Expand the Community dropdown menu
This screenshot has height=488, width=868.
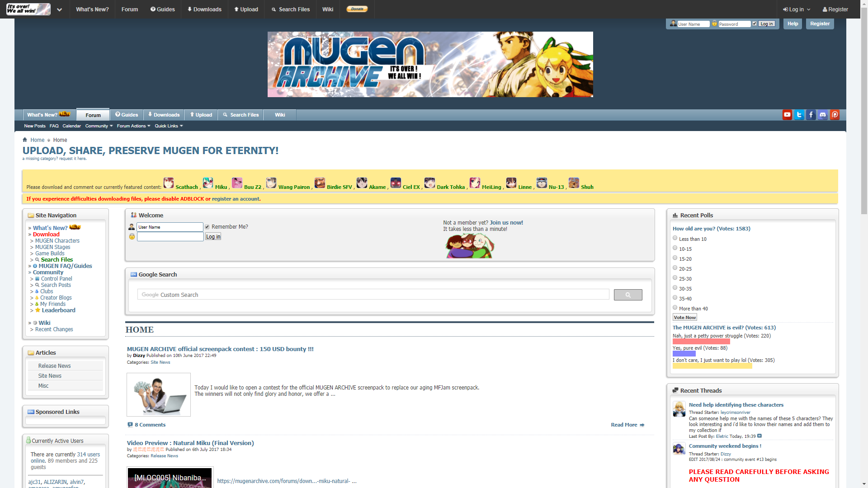(97, 126)
